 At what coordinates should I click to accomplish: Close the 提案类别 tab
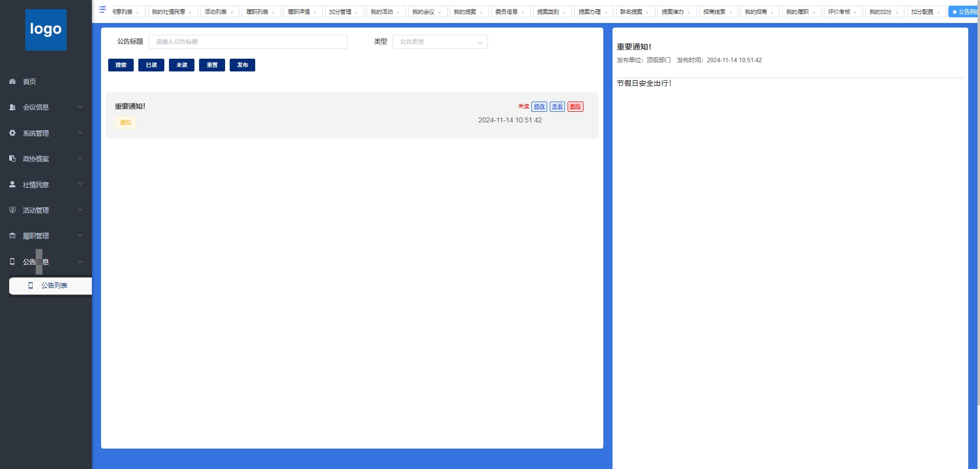564,12
